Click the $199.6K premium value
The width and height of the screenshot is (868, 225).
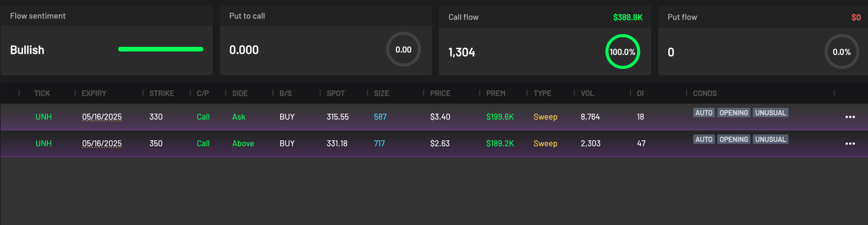pos(500,117)
